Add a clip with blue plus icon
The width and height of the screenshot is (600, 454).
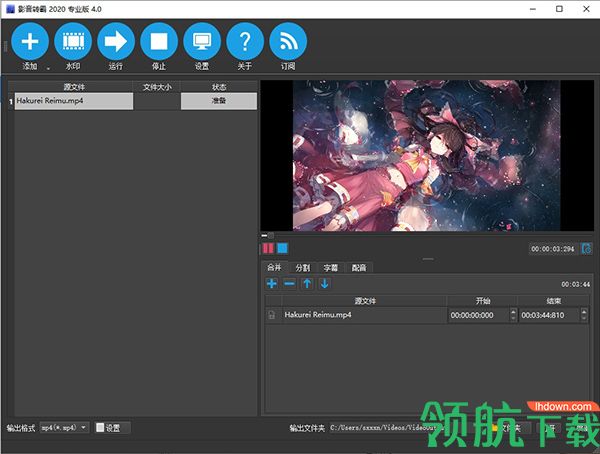click(x=272, y=284)
